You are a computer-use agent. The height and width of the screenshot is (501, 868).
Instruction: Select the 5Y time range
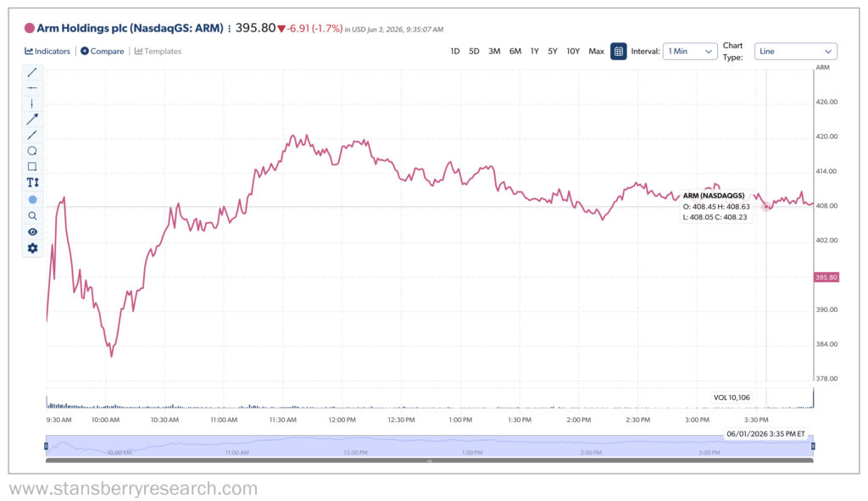(553, 52)
